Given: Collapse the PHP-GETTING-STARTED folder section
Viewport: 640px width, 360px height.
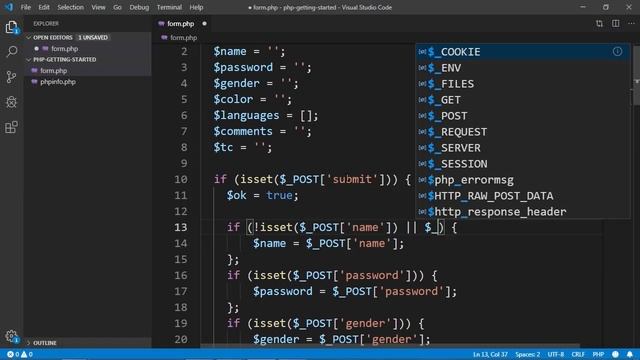Looking at the screenshot, I should [x=29, y=60].
